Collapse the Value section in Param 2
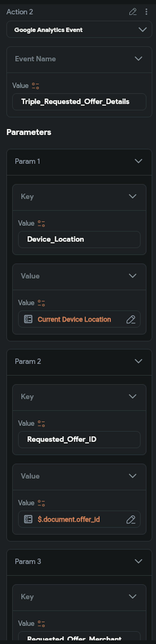 [x=133, y=476]
